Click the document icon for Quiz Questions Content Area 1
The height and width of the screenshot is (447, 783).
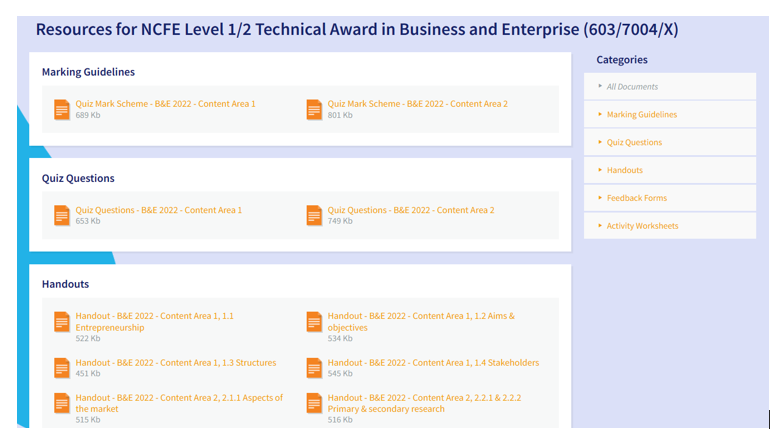click(62, 215)
